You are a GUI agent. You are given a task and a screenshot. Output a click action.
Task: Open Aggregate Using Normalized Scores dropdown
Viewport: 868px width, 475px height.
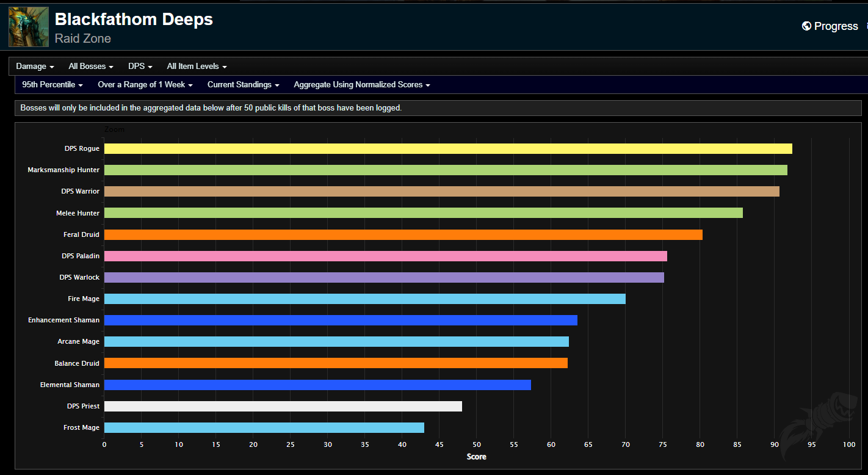click(x=361, y=84)
